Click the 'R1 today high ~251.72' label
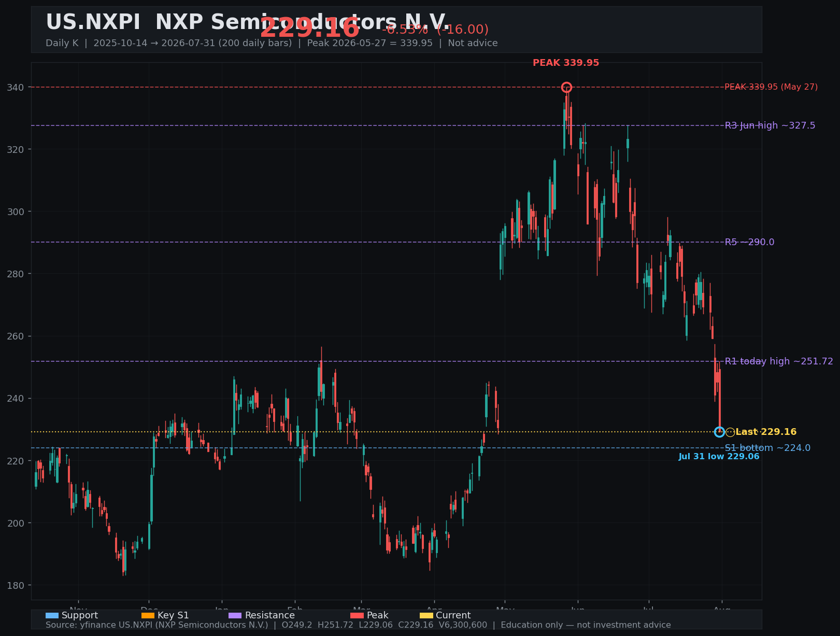This screenshot has height=636, width=840. tap(779, 361)
